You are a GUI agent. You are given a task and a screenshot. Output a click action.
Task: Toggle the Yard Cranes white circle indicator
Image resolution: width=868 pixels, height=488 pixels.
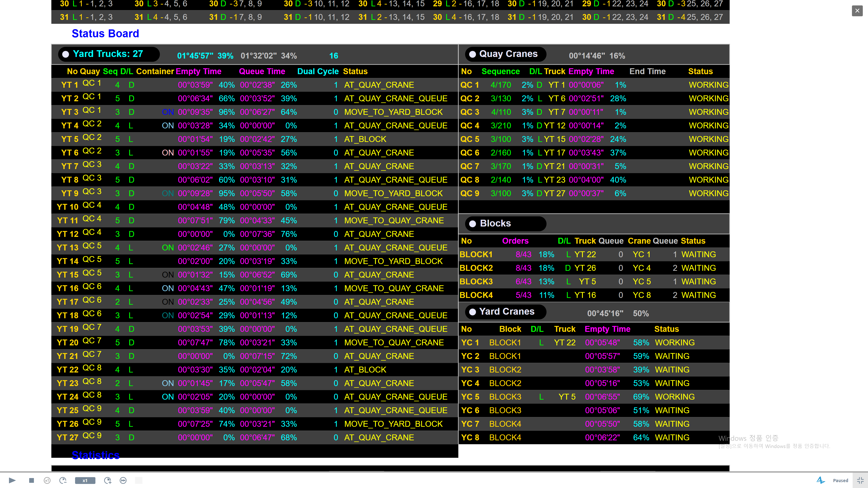(x=473, y=312)
